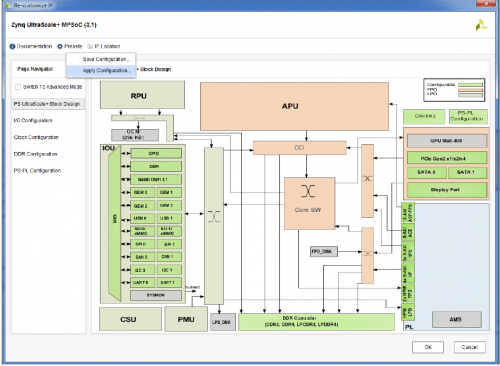The height and width of the screenshot is (366, 500).
Task: Click the CAN 0 block
Action: click(x=143, y=257)
